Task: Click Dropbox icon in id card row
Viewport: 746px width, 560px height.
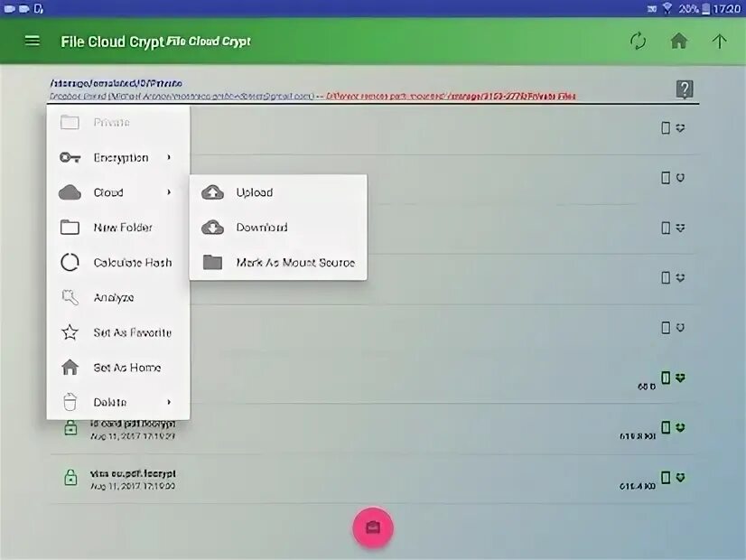Action: coord(680,427)
